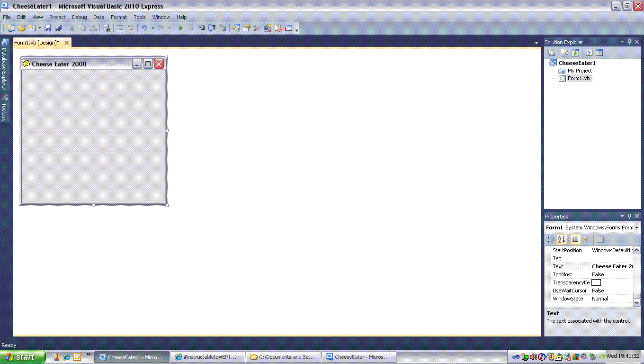Close the Form1.vb [Design] tab
Viewport: 644px width, 364px height.
click(x=67, y=43)
